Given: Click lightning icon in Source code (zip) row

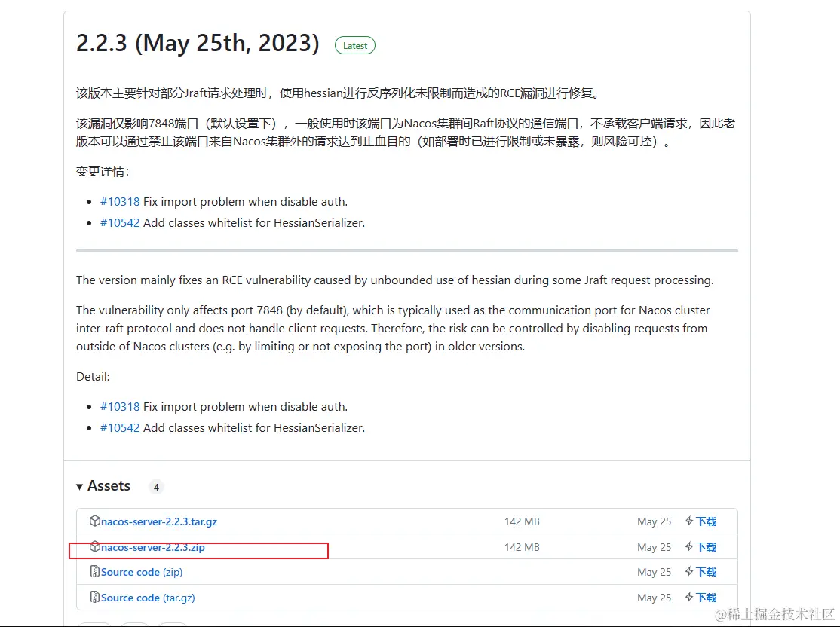Looking at the screenshot, I should coord(689,572).
